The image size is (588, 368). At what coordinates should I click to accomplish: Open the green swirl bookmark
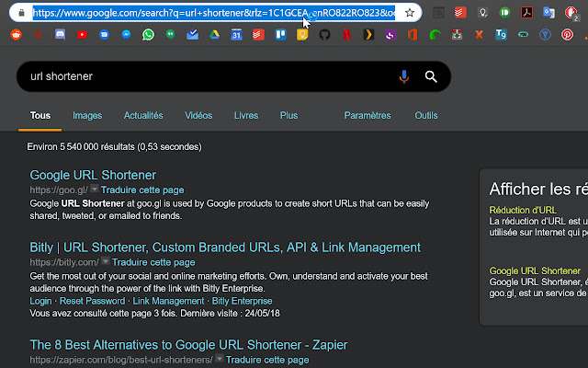(435, 35)
